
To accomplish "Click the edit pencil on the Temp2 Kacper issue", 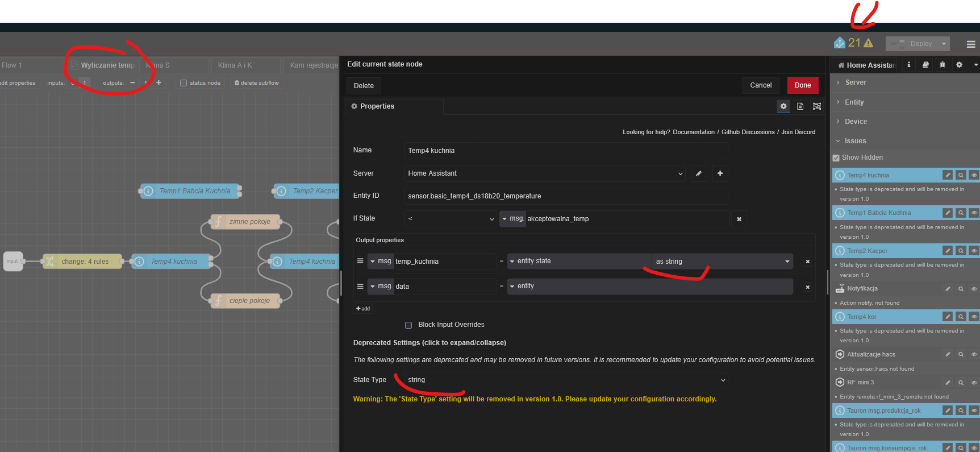I will [947, 251].
